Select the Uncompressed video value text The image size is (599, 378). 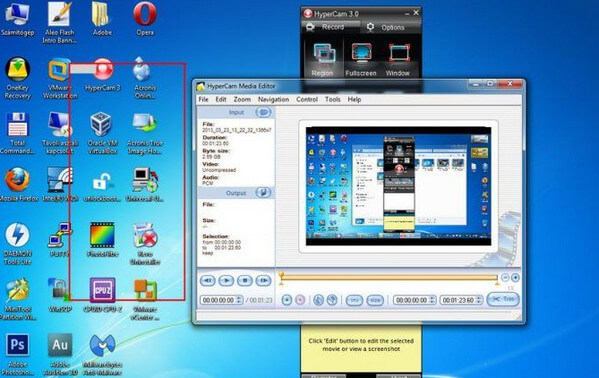[219, 170]
